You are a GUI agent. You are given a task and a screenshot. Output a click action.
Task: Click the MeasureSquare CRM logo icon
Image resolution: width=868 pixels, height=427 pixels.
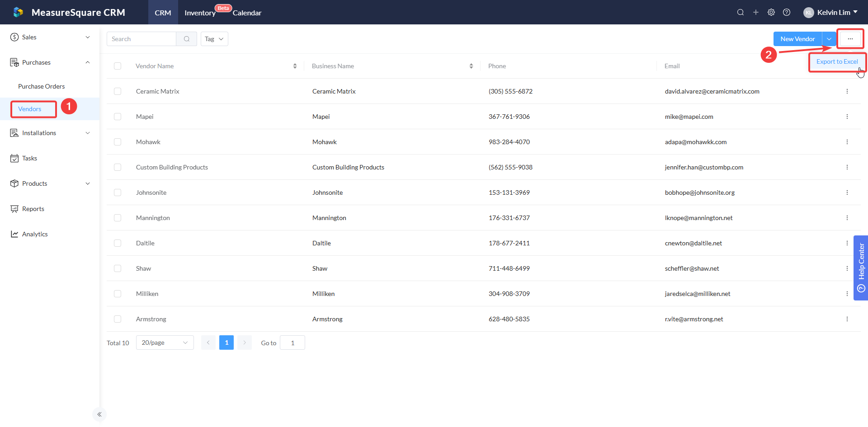click(18, 12)
